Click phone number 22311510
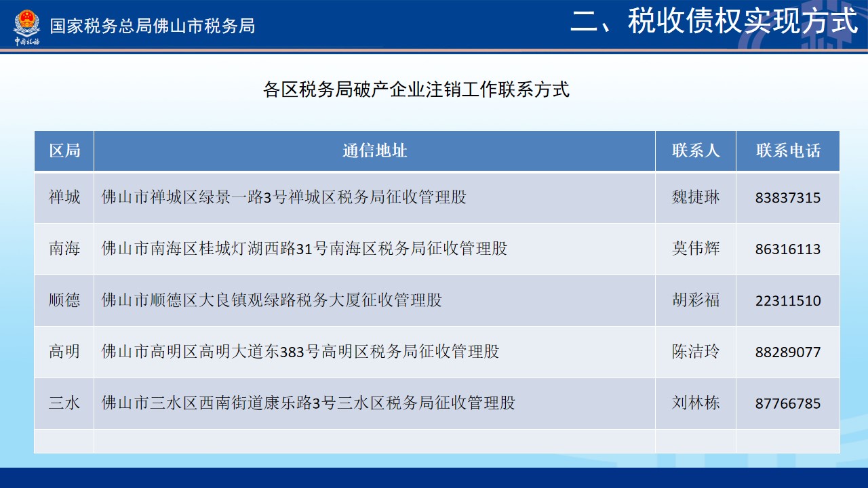 point(788,301)
